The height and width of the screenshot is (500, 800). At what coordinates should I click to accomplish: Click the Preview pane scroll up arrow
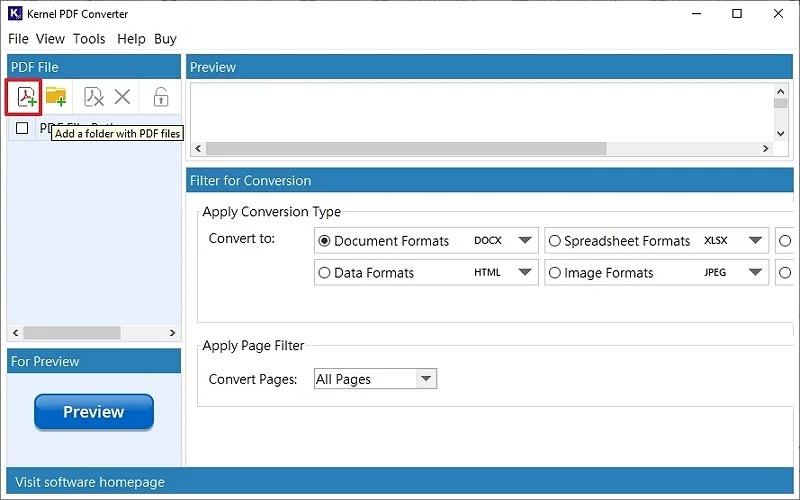[x=780, y=91]
